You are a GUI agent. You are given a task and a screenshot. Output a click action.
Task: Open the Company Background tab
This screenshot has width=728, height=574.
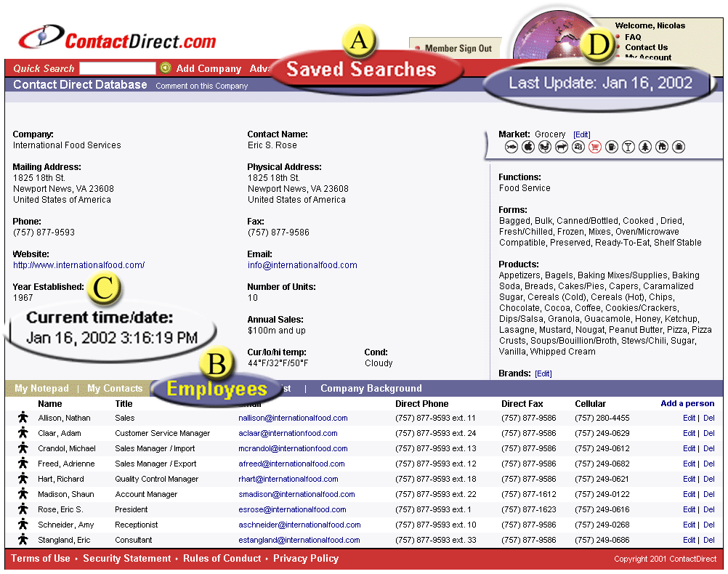coord(371,388)
